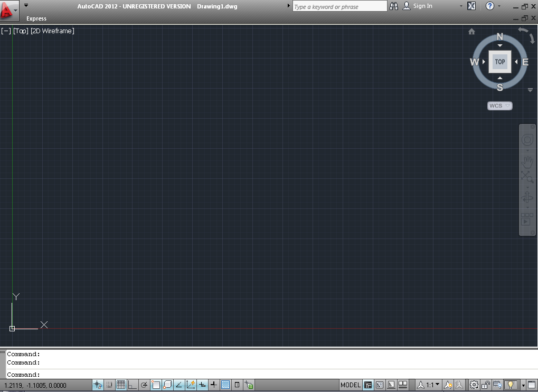Image resolution: width=538 pixels, height=392 pixels.
Task: Click the keyword search input field
Action: click(339, 6)
